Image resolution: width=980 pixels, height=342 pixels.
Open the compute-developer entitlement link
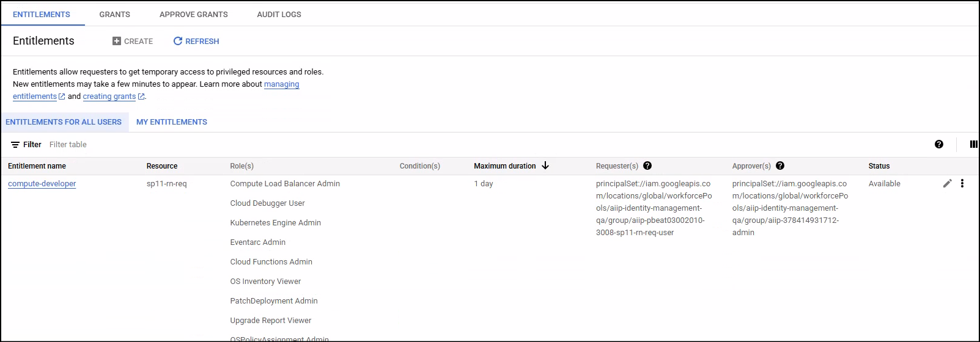click(42, 184)
